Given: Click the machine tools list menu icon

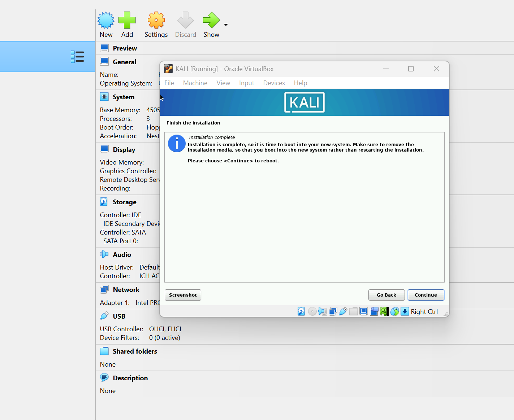Looking at the screenshot, I should tap(77, 57).
